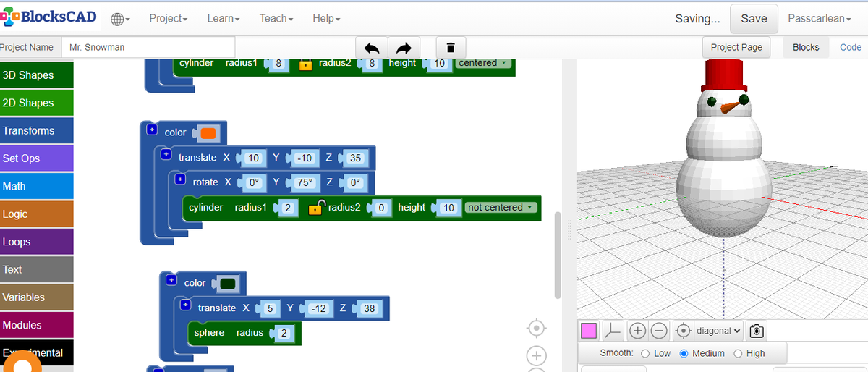Zoom out on the 3D view

coord(659,331)
